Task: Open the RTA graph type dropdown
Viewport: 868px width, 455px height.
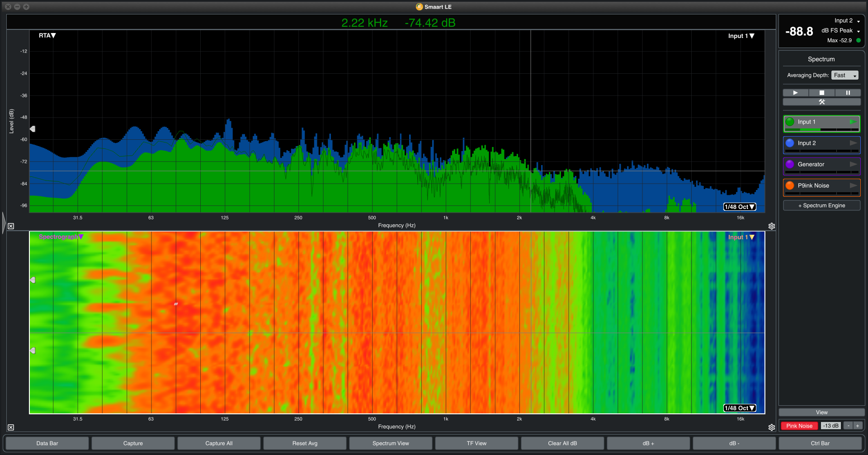Action: click(47, 36)
